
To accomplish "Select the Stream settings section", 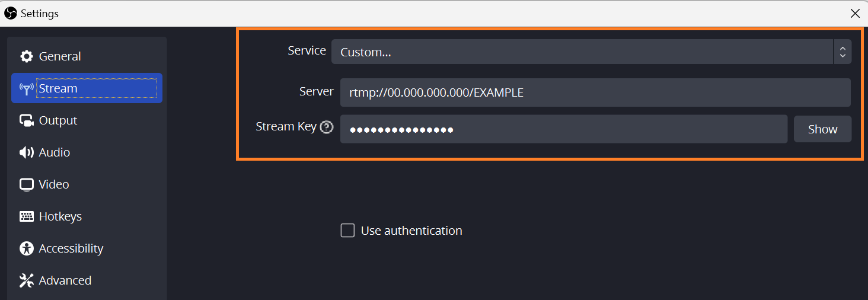I will 87,88.
